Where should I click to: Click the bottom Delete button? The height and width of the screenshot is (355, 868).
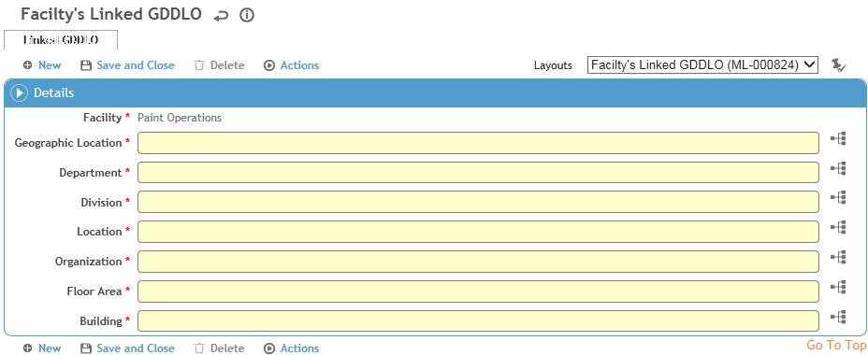[227, 348]
